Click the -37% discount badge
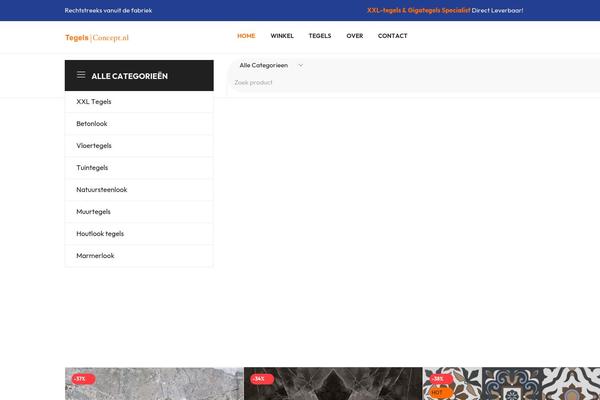Viewport: 600px width, 400px height. [x=83, y=379]
